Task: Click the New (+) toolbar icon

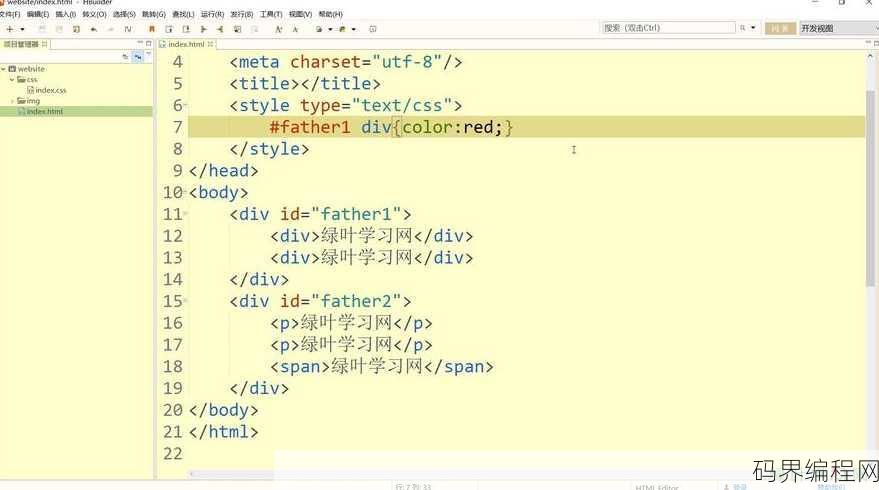Action: click(x=10, y=29)
